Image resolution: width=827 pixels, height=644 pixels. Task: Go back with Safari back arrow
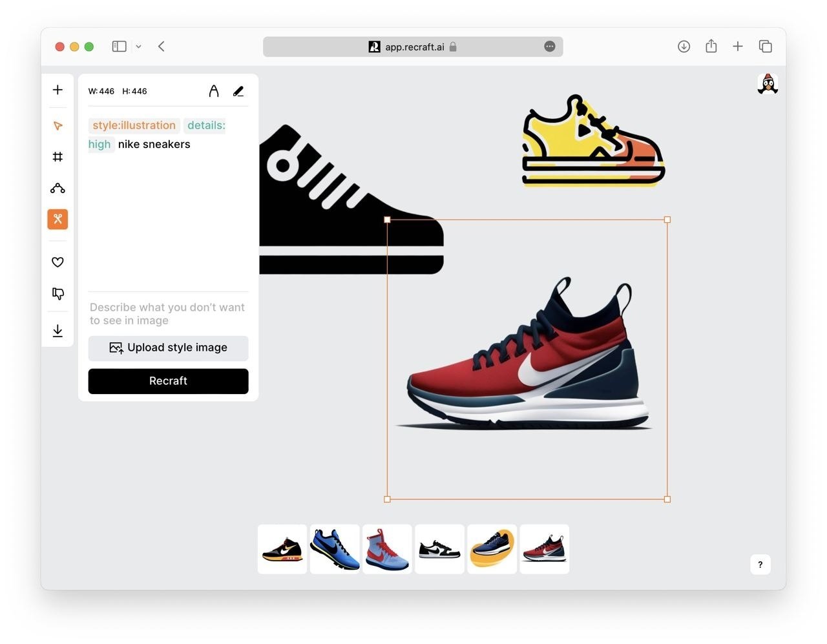[162, 47]
